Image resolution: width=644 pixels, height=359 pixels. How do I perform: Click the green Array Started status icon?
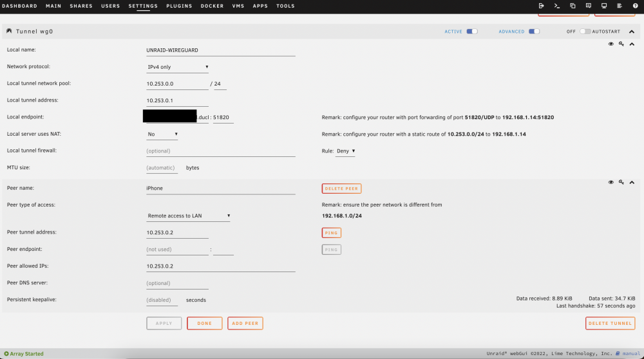coord(6,354)
